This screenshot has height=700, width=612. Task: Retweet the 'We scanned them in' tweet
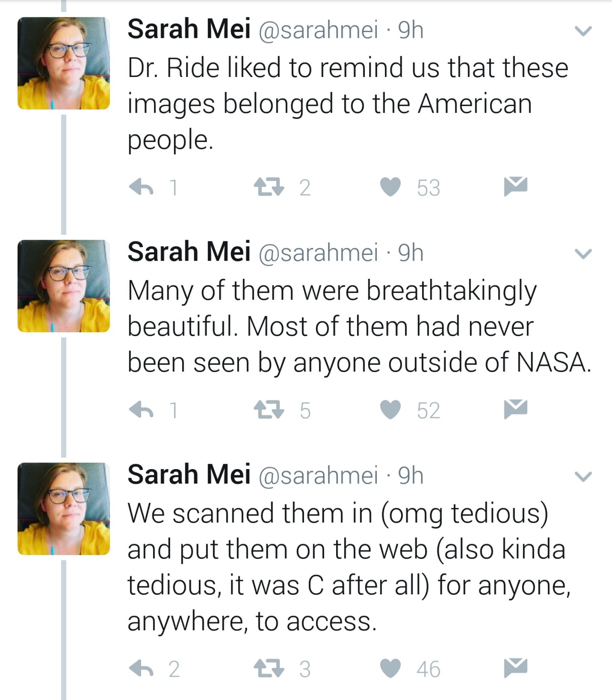(x=268, y=668)
